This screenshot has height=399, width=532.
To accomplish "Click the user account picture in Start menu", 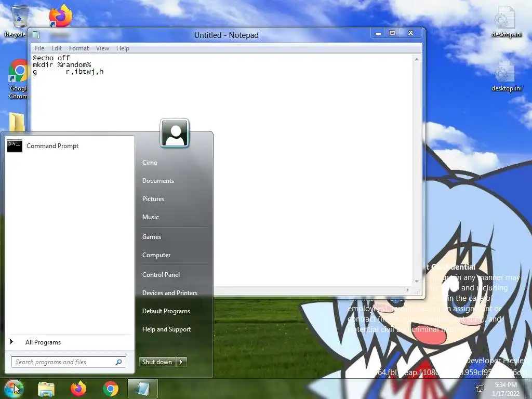I will coord(175,134).
